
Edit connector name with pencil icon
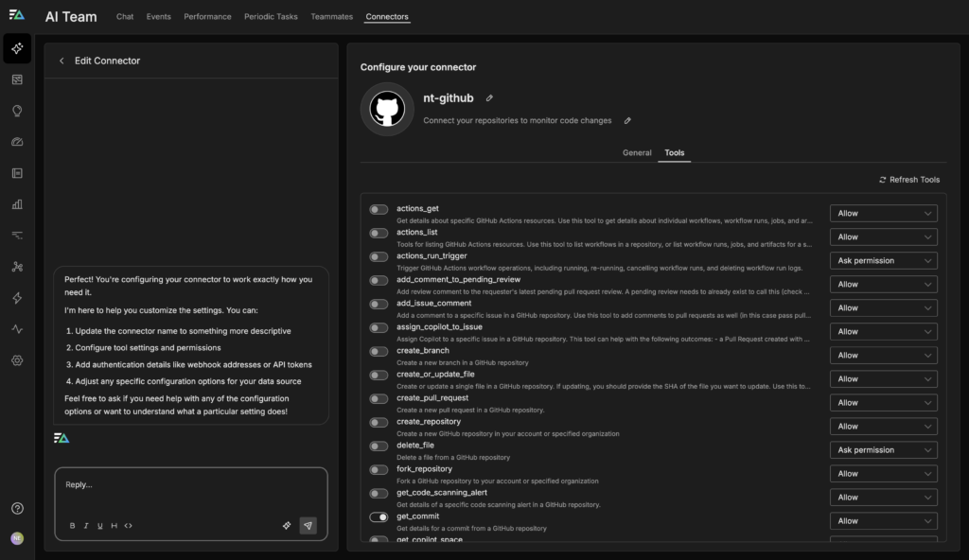489,98
